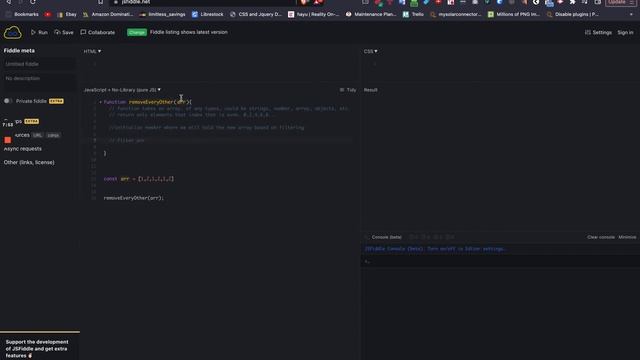Open the Millions of PNG Im... bookmark
Viewport: 640px width, 360px height.
point(514,14)
